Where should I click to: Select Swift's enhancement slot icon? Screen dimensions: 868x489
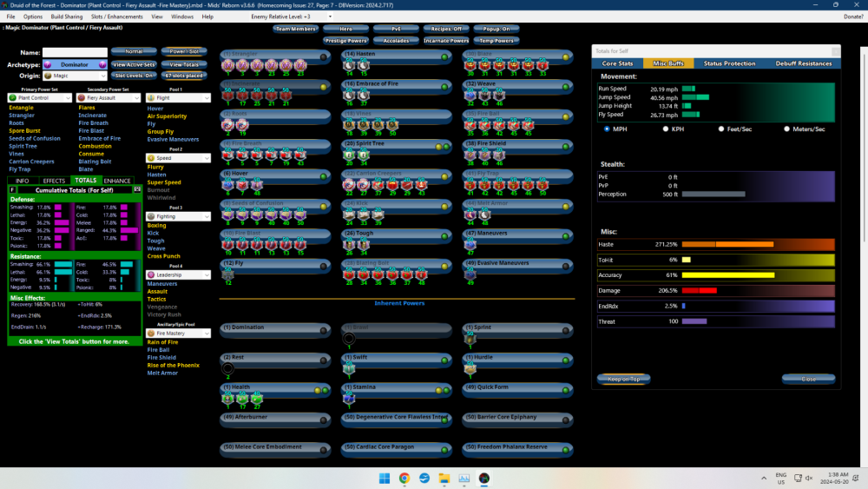[349, 368]
